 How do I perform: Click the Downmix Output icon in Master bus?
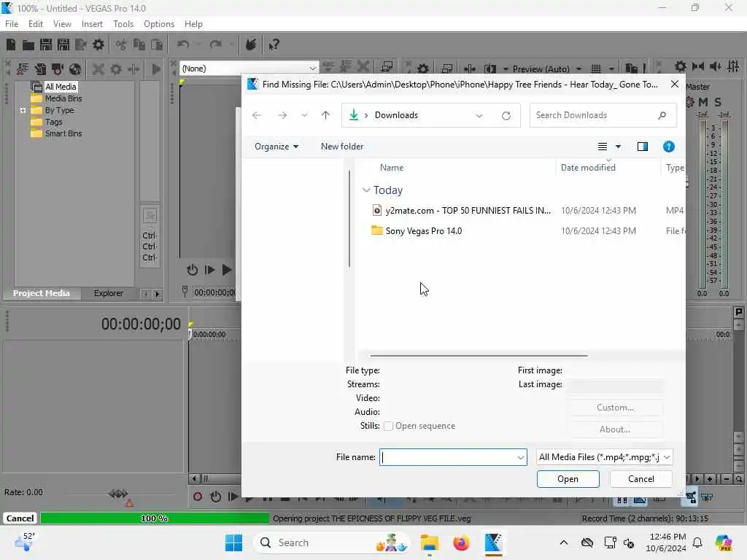(698, 66)
